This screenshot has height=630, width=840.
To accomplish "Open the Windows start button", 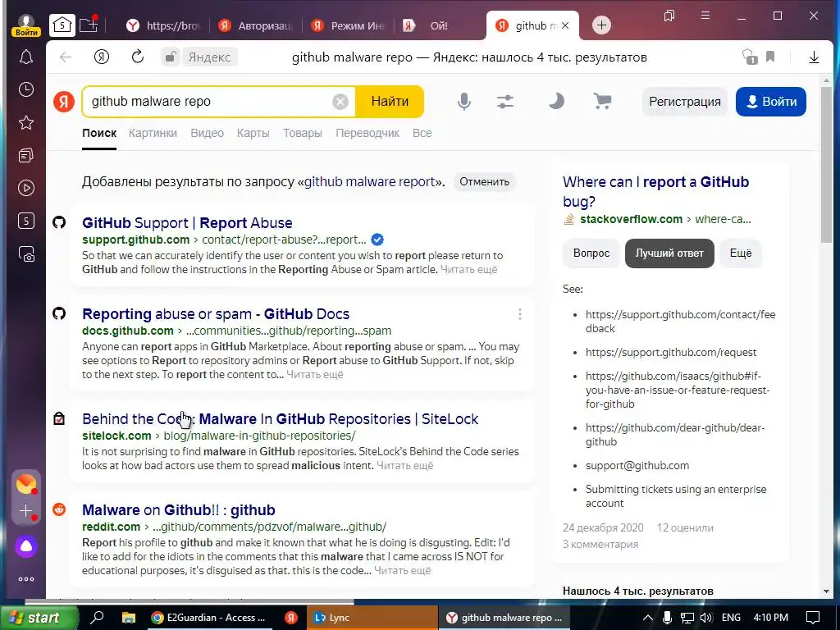I will (x=39, y=618).
